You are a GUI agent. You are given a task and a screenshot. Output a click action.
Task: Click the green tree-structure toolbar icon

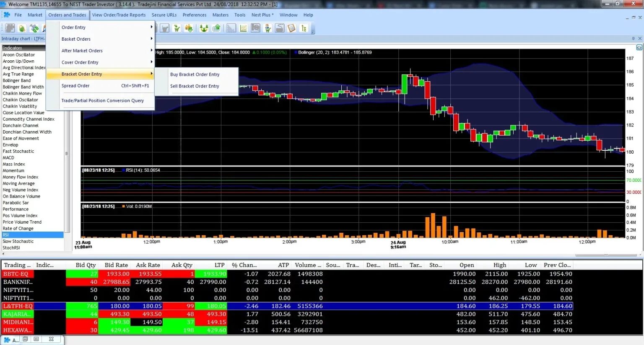304,28
